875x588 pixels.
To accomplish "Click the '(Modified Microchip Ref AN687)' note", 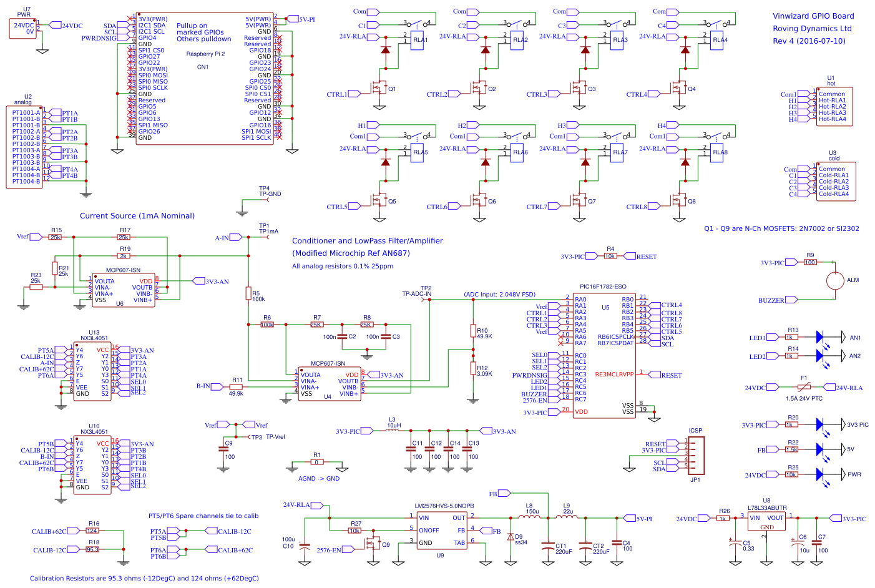I will click(x=351, y=253).
